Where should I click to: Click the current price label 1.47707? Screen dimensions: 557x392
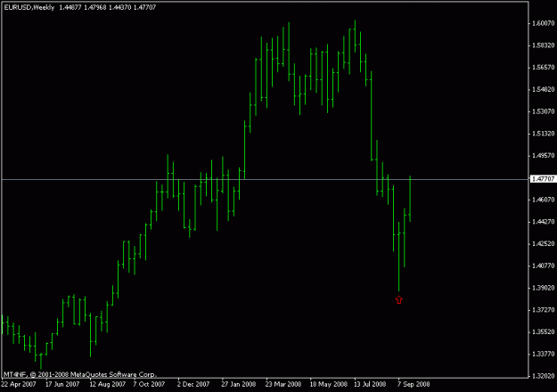[542, 179]
